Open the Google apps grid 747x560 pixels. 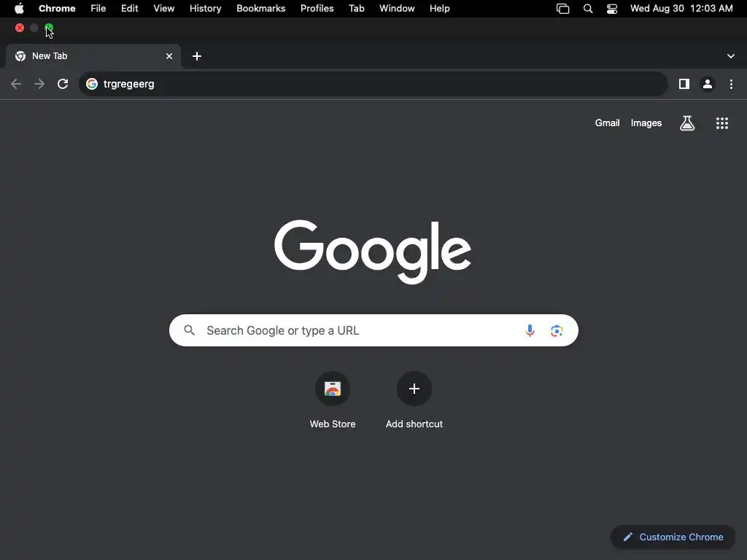[x=721, y=123]
